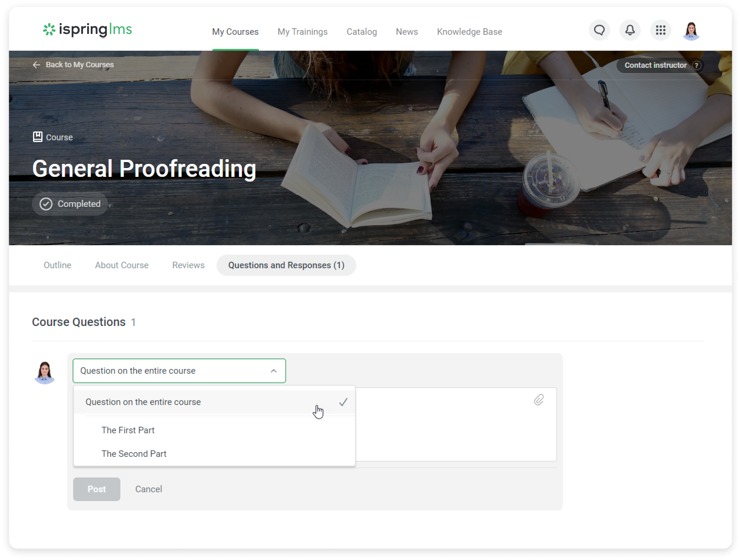Open the Reviews tab
The width and height of the screenshot is (741, 560).
click(188, 265)
